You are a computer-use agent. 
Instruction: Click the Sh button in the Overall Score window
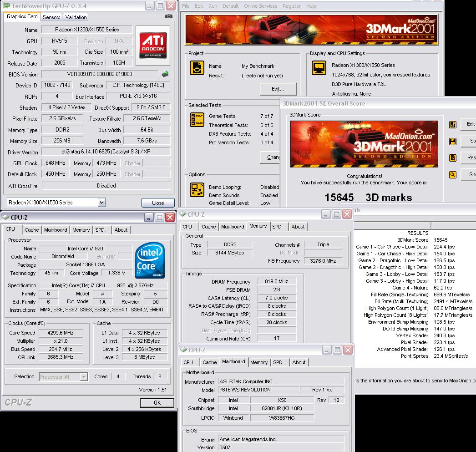(469, 174)
